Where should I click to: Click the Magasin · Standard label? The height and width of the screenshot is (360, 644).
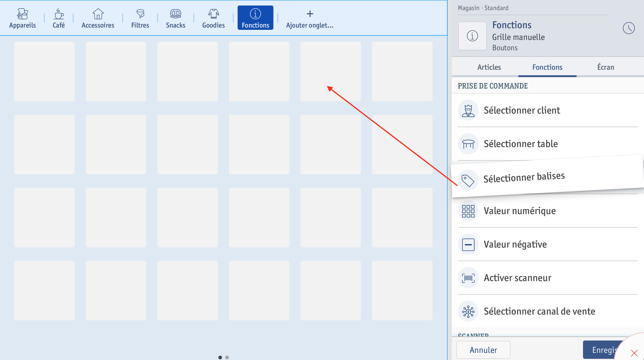(x=483, y=8)
